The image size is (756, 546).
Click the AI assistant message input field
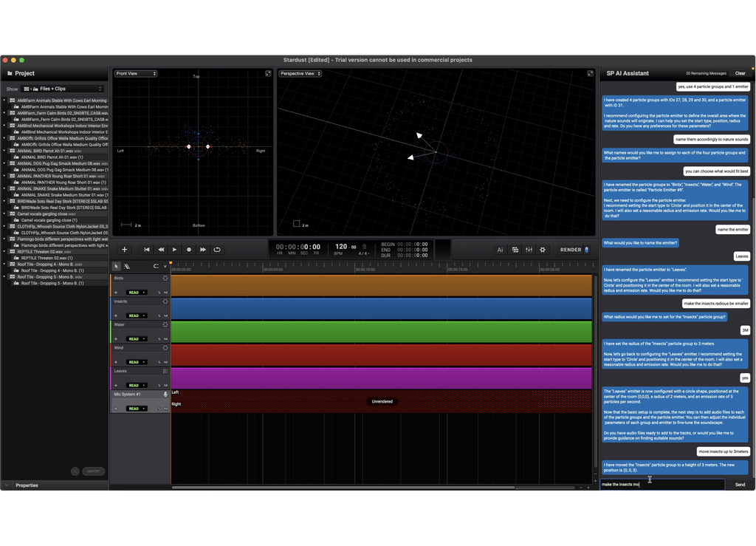click(662, 485)
